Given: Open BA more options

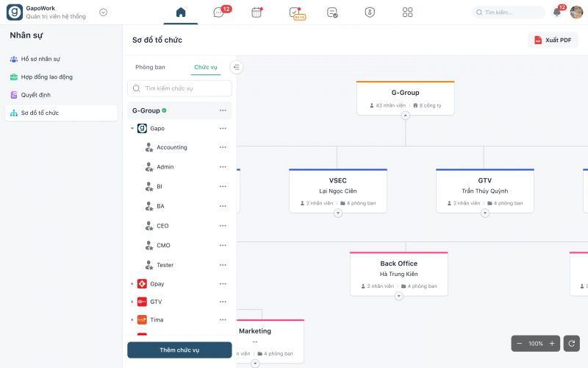Looking at the screenshot, I should click(223, 206).
